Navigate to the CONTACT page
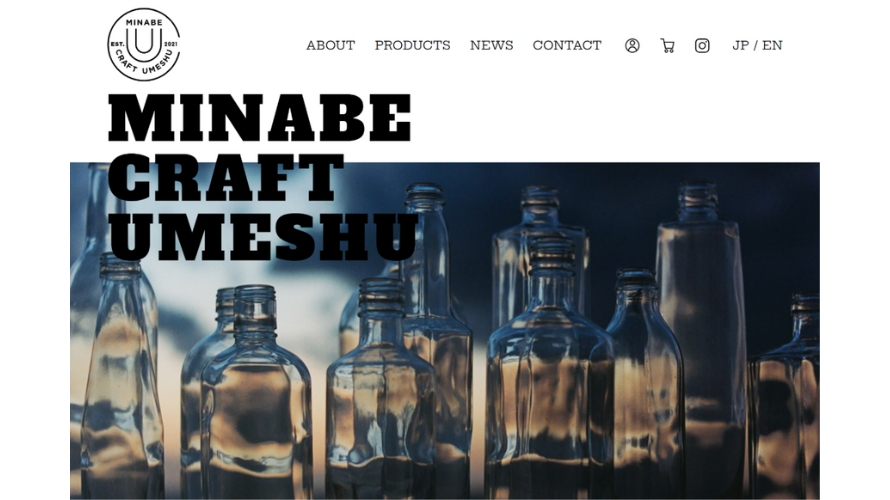Viewport: 890px width, 500px height. tap(566, 45)
